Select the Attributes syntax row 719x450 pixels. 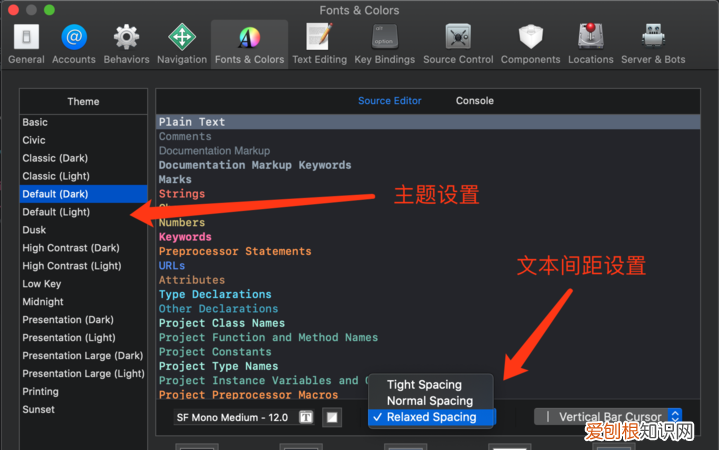(x=428, y=280)
